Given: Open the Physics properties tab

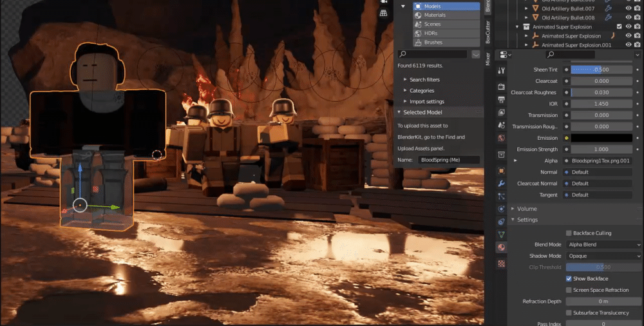Looking at the screenshot, I should tap(501, 209).
